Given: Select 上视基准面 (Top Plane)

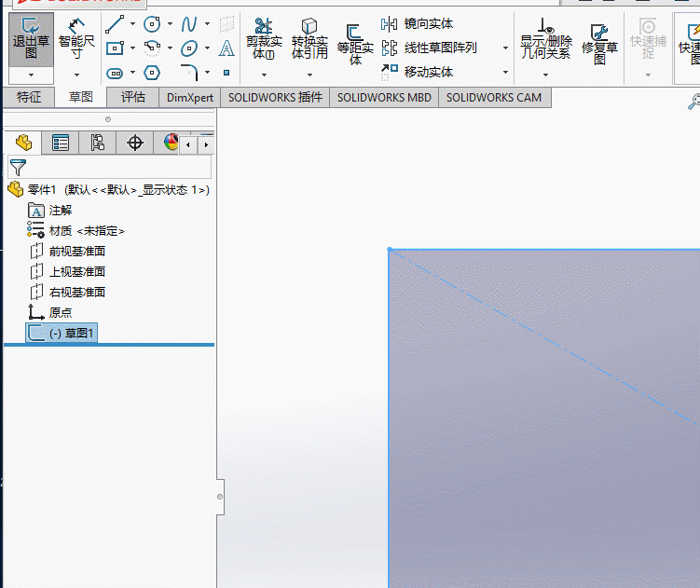Looking at the screenshot, I should (67, 271).
